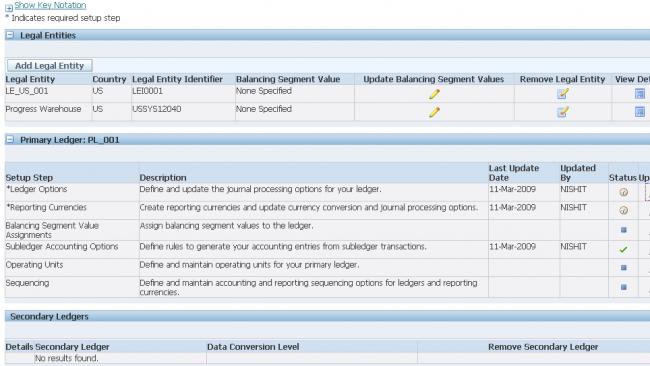
Task: Update balancing segment values for LE_US_001
Action: coord(434,94)
